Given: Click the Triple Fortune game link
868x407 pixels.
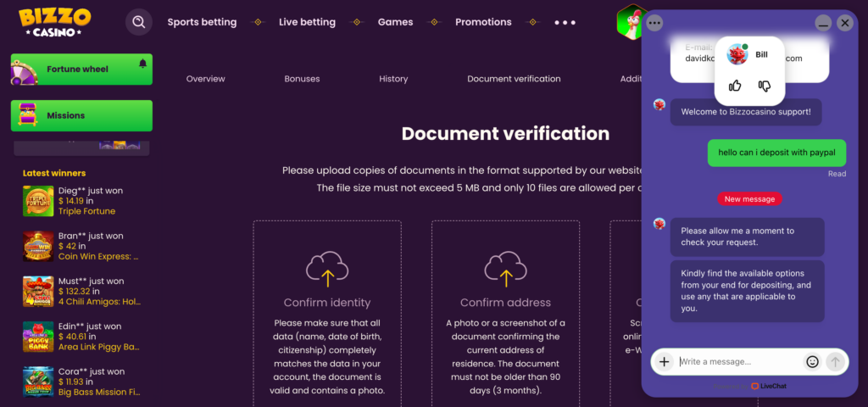Looking at the screenshot, I should pyautogui.click(x=87, y=211).
